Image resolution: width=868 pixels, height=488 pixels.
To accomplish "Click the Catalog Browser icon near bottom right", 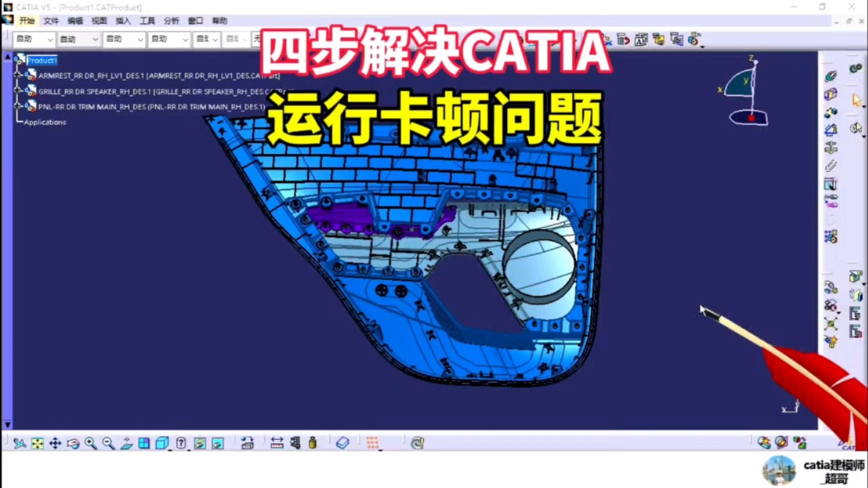I will 764,443.
